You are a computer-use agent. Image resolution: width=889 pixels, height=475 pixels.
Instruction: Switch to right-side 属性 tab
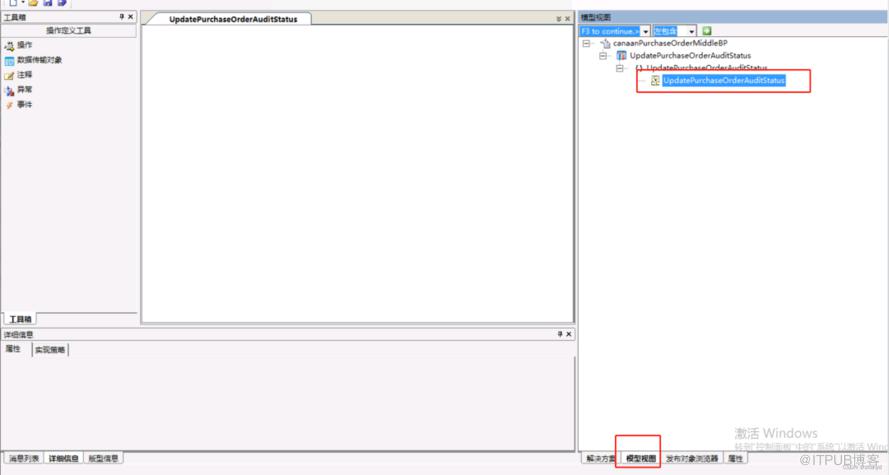coord(735,458)
